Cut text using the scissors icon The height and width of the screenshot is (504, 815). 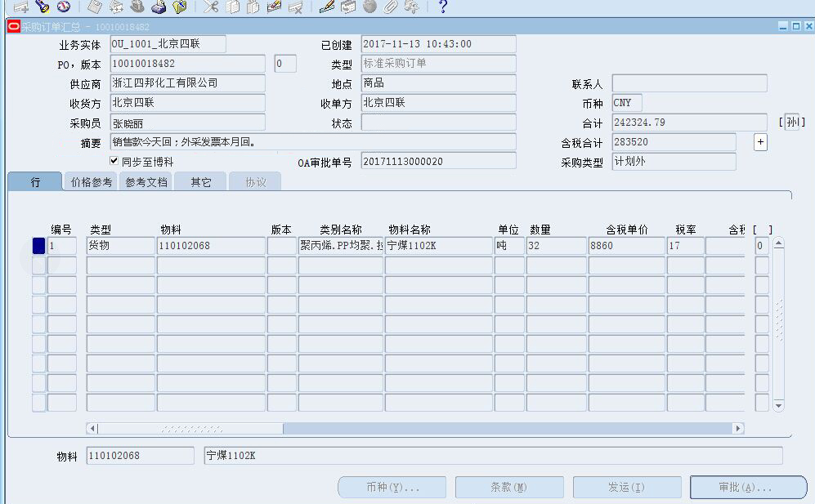(210, 8)
